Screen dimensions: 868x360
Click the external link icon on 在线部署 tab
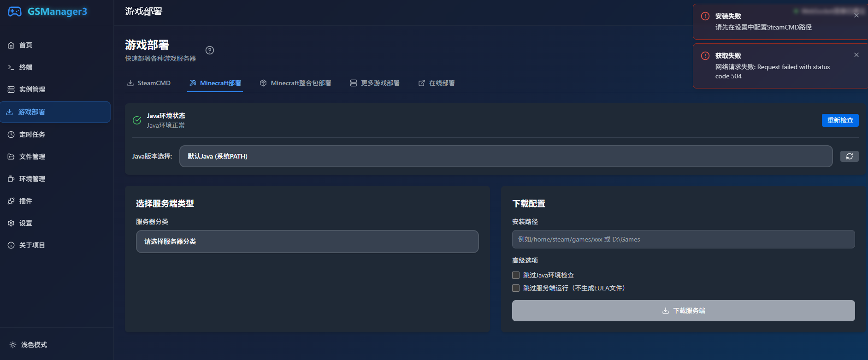click(x=422, y=83)
